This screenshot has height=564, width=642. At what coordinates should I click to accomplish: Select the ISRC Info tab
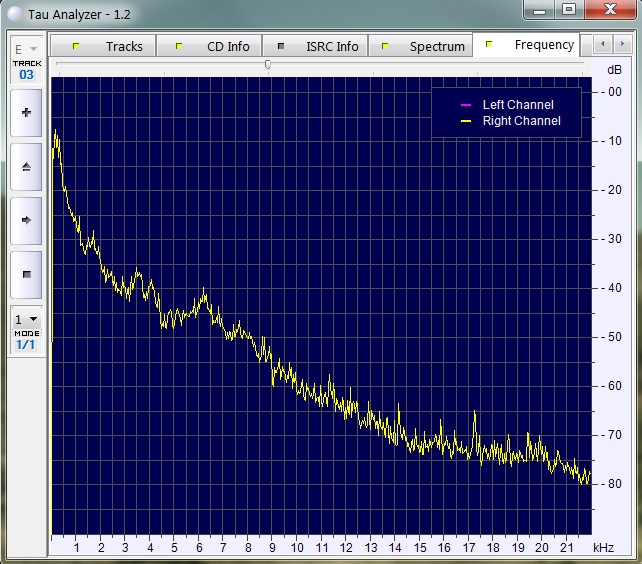click(x=320, y=46)
